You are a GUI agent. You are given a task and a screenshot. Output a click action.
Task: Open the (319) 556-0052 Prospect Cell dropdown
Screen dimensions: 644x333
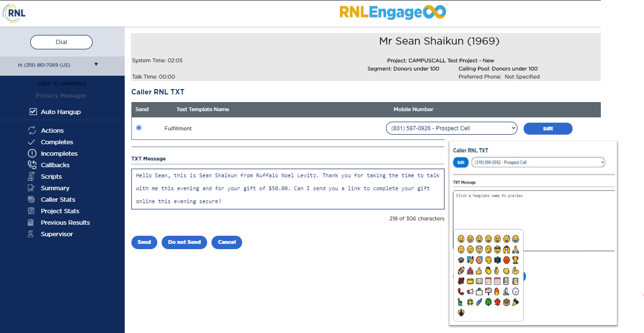(538, 162)
